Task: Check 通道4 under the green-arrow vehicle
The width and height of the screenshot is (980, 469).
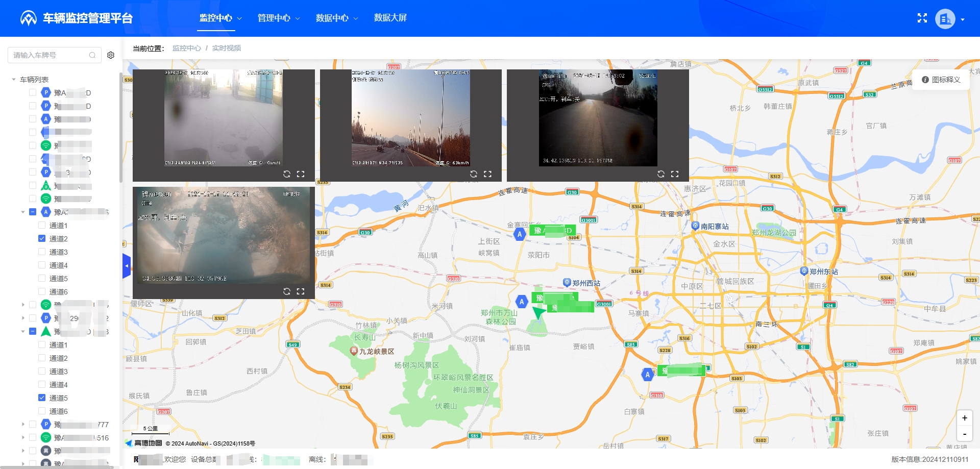Action: [42, 384]
